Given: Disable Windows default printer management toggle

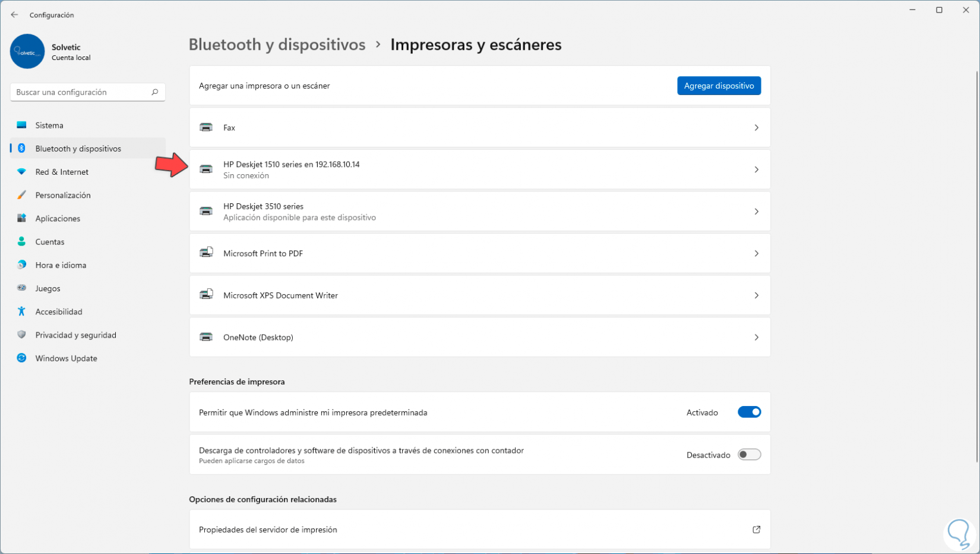Looking at the screenshot, I should click(749, 412).
